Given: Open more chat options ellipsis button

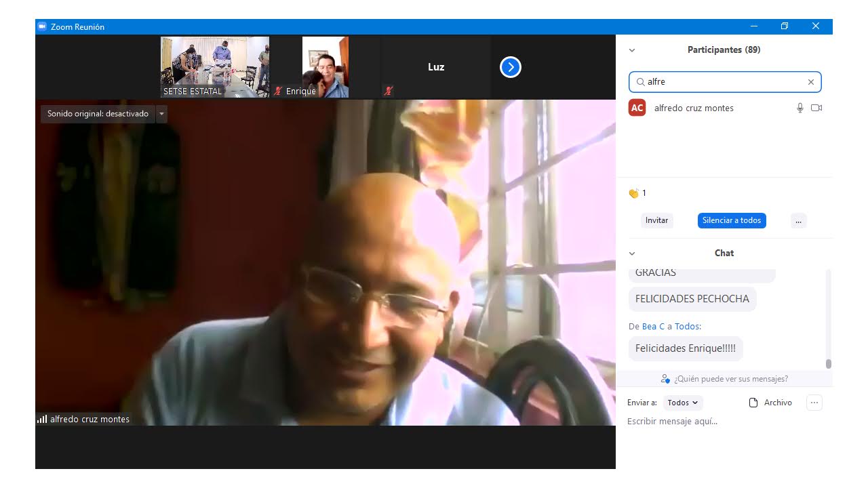Looking at the screenshot, I should tap(814, 403).
